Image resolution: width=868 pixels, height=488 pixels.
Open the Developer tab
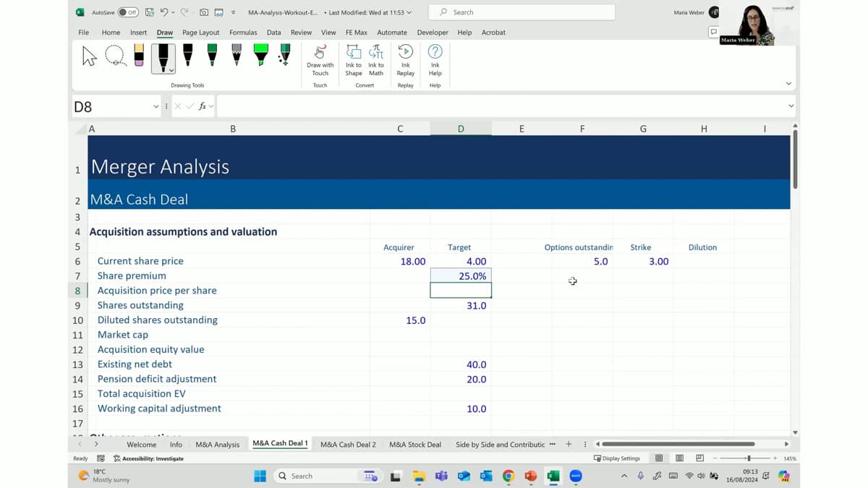pos(433,33)
